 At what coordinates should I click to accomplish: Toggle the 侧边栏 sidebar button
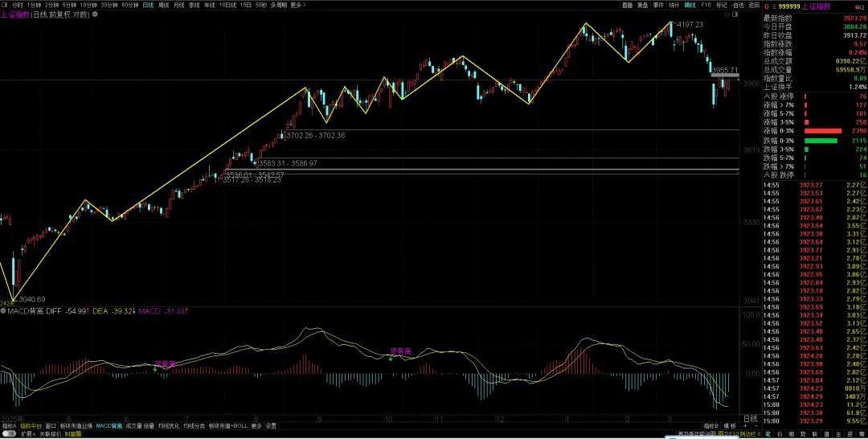point(748,434)
